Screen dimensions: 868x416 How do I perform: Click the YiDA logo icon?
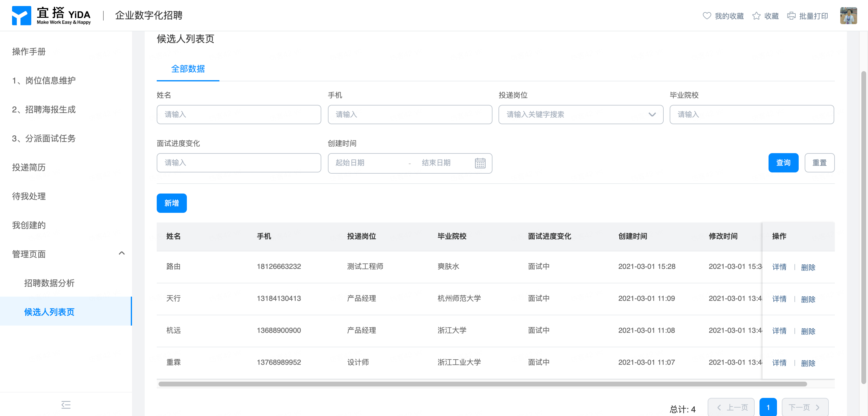[x=21, y=15]
